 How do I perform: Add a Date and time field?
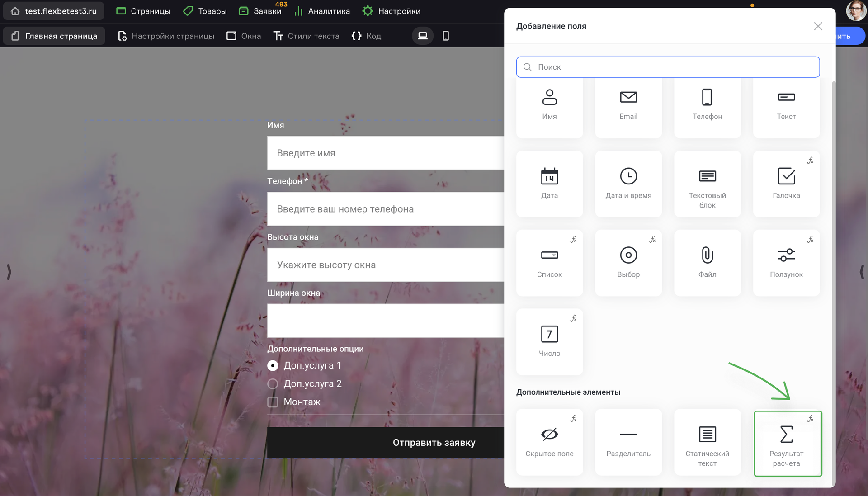coord(628,184)
